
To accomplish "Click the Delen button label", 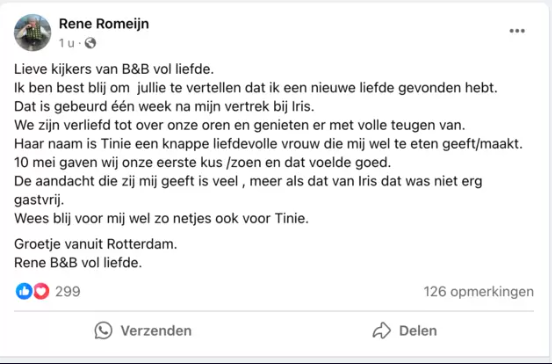I will (418, 331).
